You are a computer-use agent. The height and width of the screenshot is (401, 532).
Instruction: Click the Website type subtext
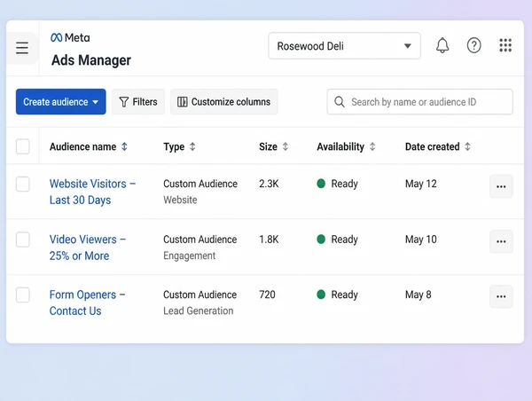tap(180, 200)
